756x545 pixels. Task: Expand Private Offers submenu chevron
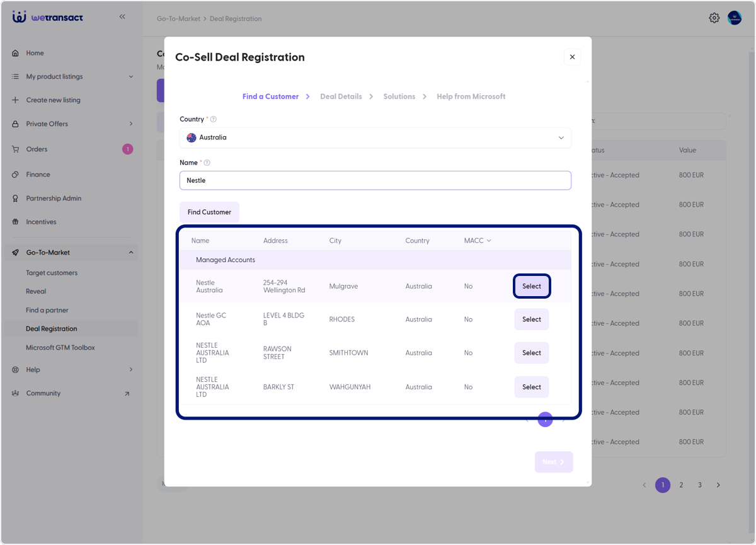(x=131, y=124)
